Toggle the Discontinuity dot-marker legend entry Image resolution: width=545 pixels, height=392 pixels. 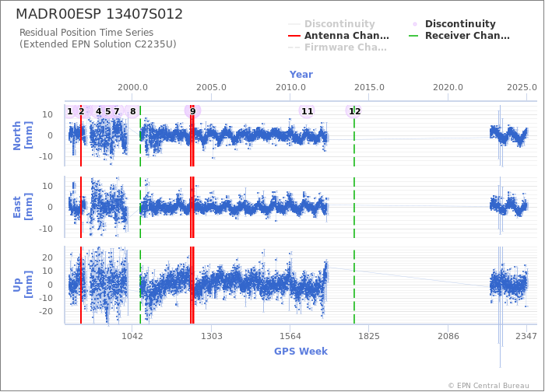454,24
